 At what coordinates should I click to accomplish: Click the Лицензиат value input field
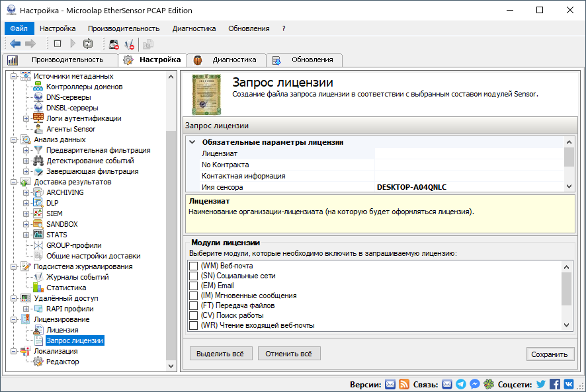click(468, 153)
